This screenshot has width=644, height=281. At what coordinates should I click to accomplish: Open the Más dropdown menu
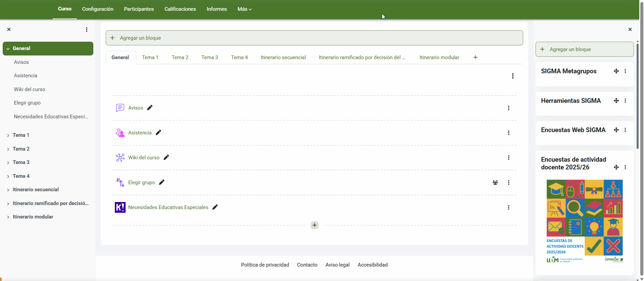[244, 9]
